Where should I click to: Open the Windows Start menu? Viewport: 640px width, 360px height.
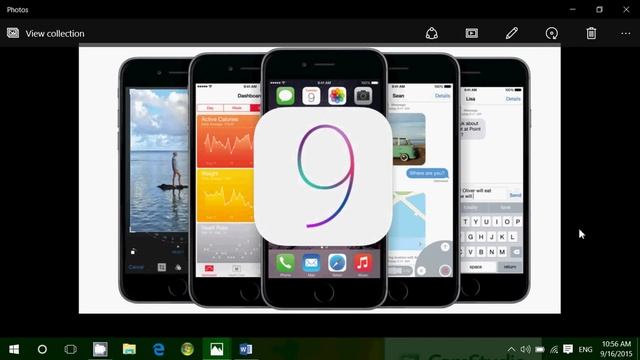click(14, 349)
